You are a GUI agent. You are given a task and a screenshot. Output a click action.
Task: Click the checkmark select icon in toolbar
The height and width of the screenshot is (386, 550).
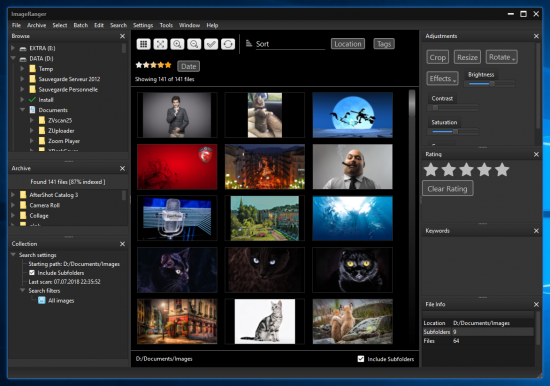[x=211, y=44]
